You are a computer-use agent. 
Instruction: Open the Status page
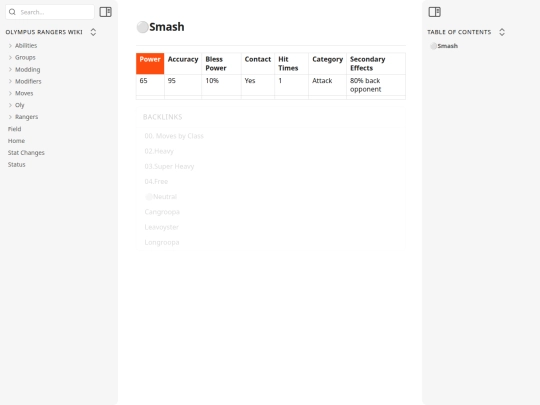tap(17, 164)
